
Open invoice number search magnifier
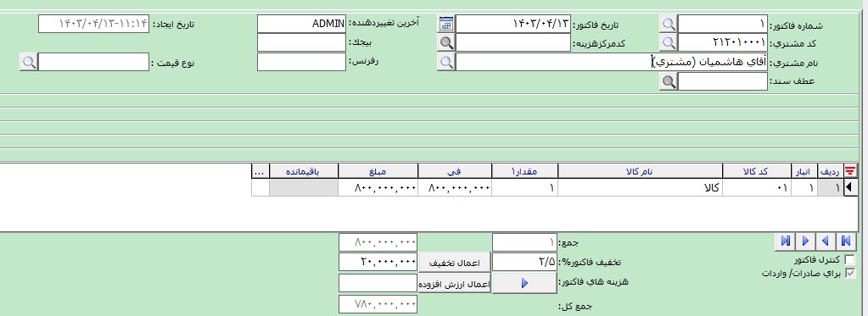coord(669,24)
